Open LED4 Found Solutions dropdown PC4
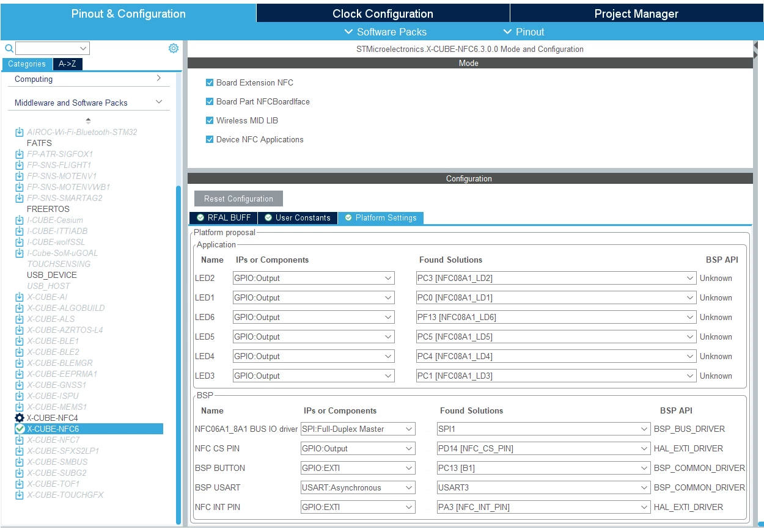The width and height of the screenshot is (764, 532). (556, 356)
